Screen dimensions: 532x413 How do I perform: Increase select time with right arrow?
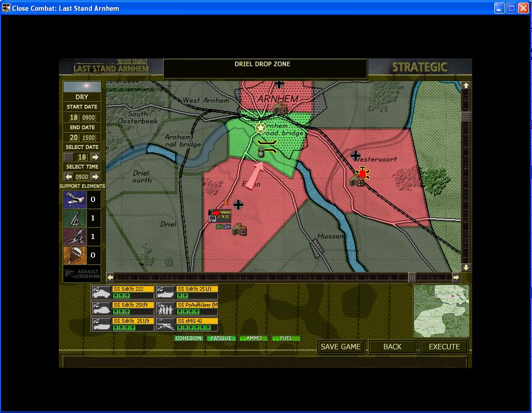pyautogui.click(x=96, y=177)
